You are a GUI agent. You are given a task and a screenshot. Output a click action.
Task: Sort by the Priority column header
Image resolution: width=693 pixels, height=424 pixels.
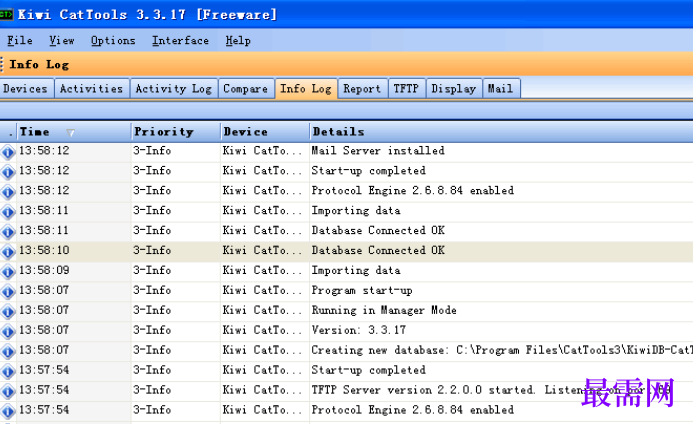pyautogui.click(x=176, y=132)
